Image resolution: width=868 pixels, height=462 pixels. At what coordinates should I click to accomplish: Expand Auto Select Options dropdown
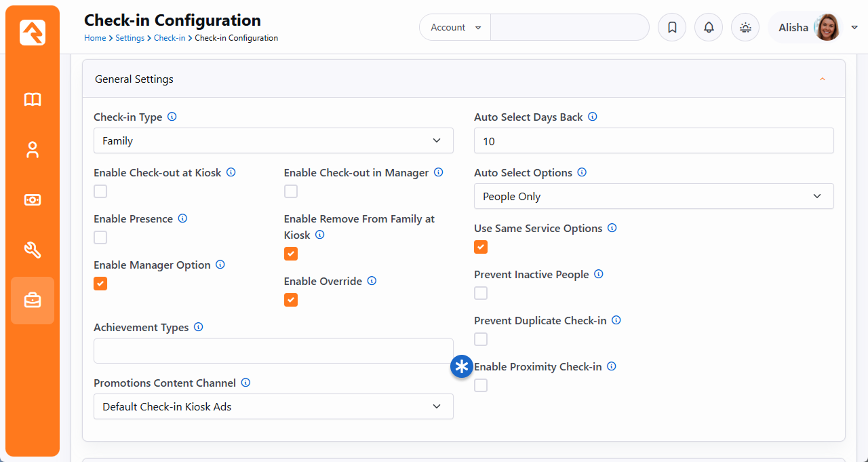click(x=654, y=197)
